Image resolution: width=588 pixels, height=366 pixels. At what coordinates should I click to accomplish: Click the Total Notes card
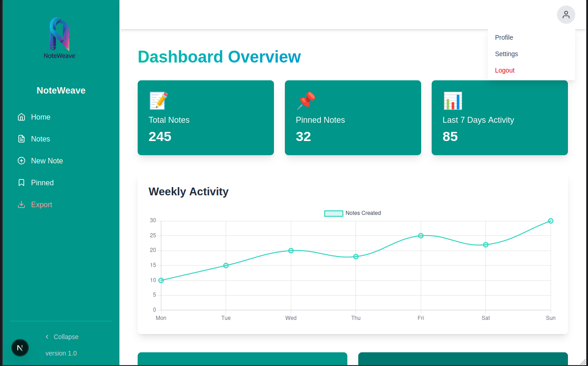point(206,118)
